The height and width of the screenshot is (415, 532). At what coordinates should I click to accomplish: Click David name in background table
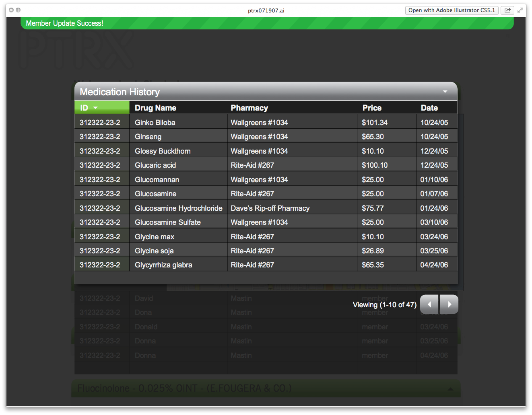[144, 298]
